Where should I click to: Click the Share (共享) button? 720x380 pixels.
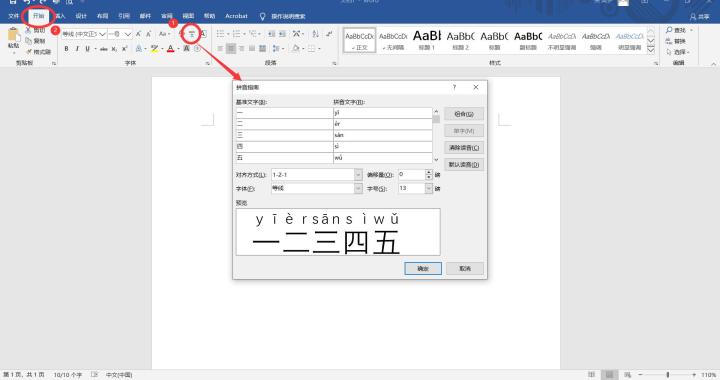pyautogui.click(x=700, y=17)
